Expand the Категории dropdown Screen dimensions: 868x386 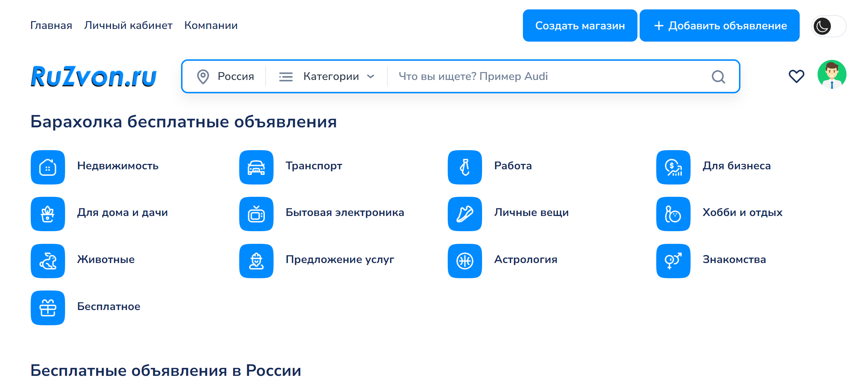point(327,76)
